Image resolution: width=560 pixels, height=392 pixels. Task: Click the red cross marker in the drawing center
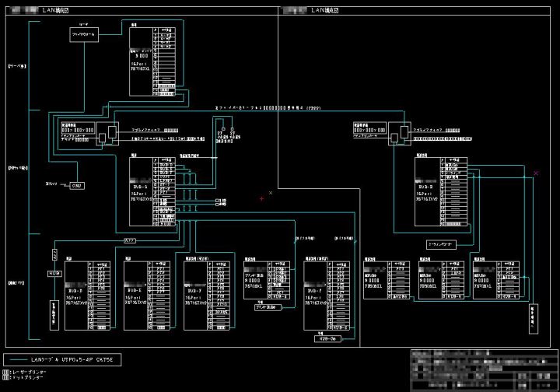(262, 198)
